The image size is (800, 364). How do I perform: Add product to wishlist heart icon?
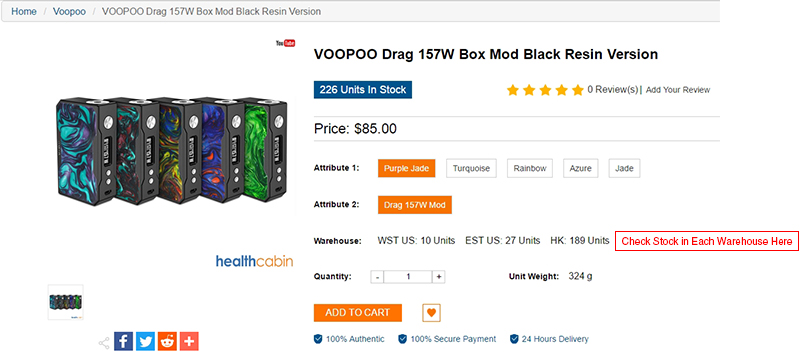click(x=432, y=313)
